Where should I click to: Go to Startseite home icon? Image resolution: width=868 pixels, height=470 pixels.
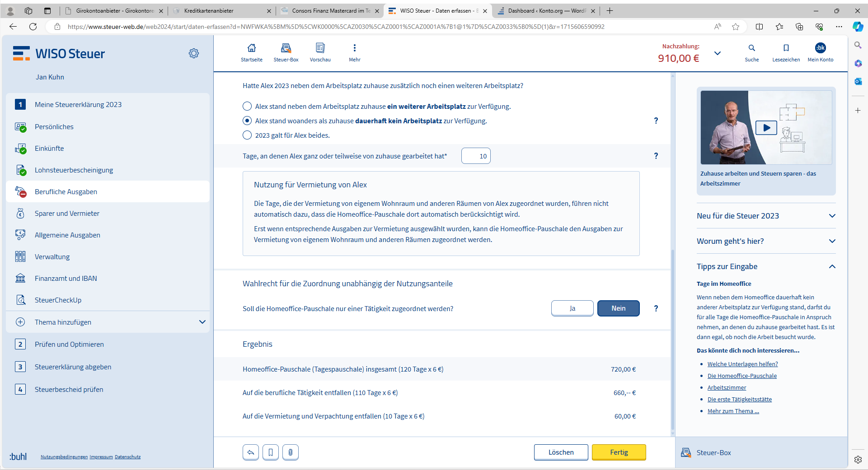252,52
